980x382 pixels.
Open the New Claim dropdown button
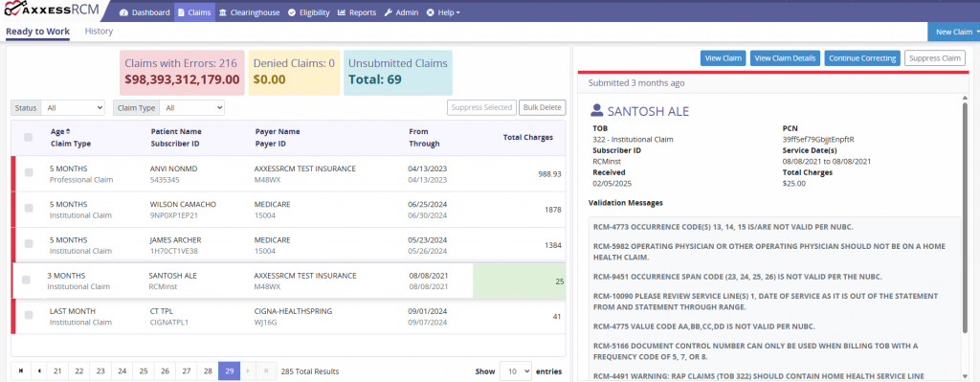point(954,32)
